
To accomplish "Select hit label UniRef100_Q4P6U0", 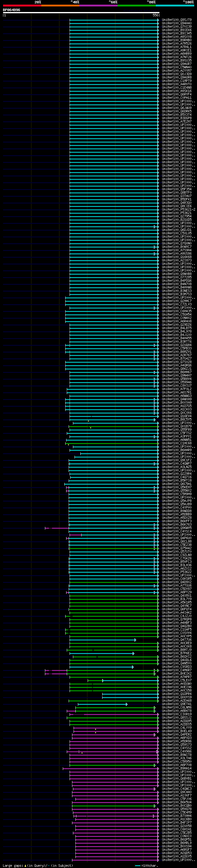I will click(x=177, y=538).
